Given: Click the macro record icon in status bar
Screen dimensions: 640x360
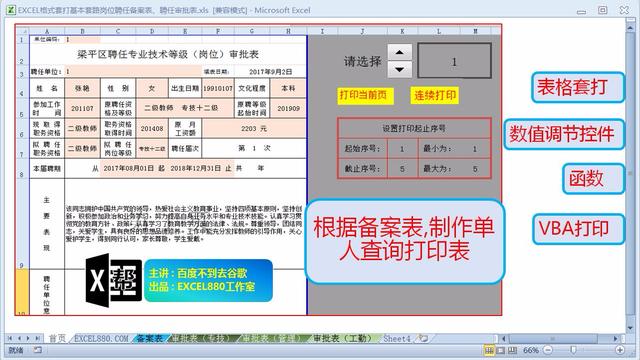Looking at the screenshot, I should pyautogui.click(x=38, y=350).
